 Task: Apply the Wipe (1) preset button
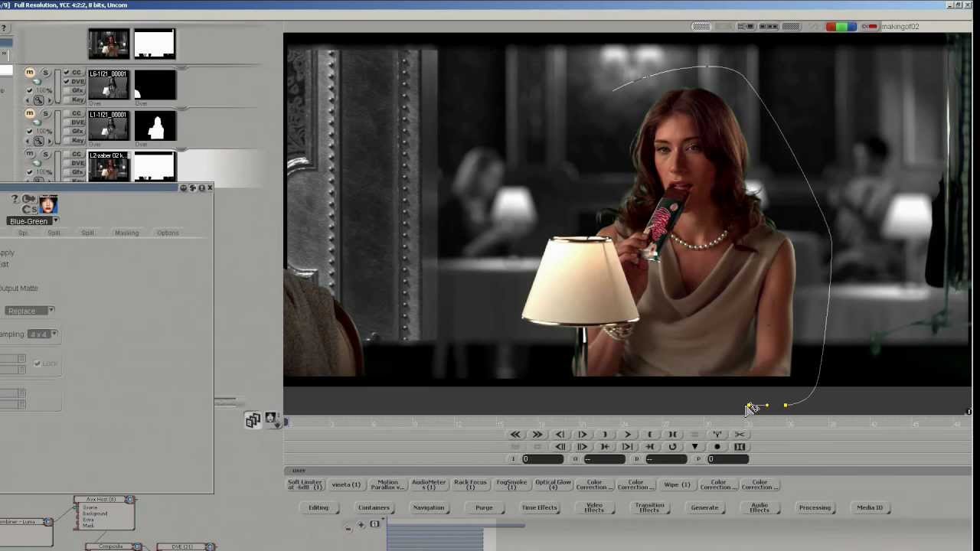(677, 484)
